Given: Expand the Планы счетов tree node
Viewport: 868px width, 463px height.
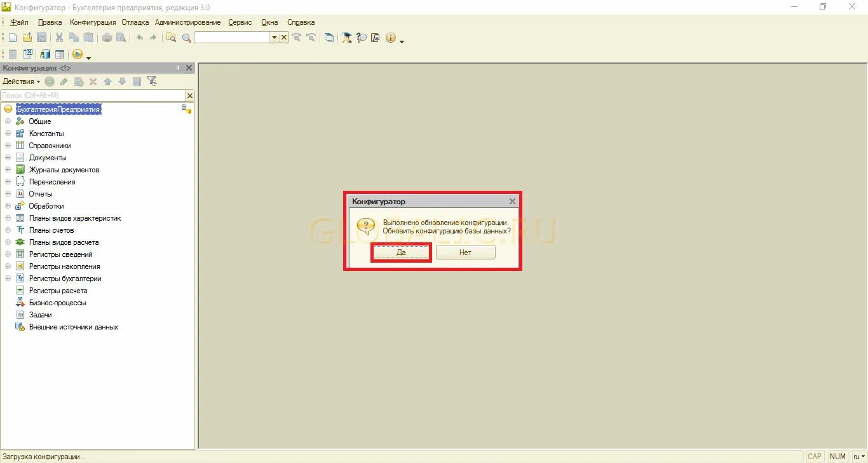Looking at the screenshot, I should coord(8,230).
